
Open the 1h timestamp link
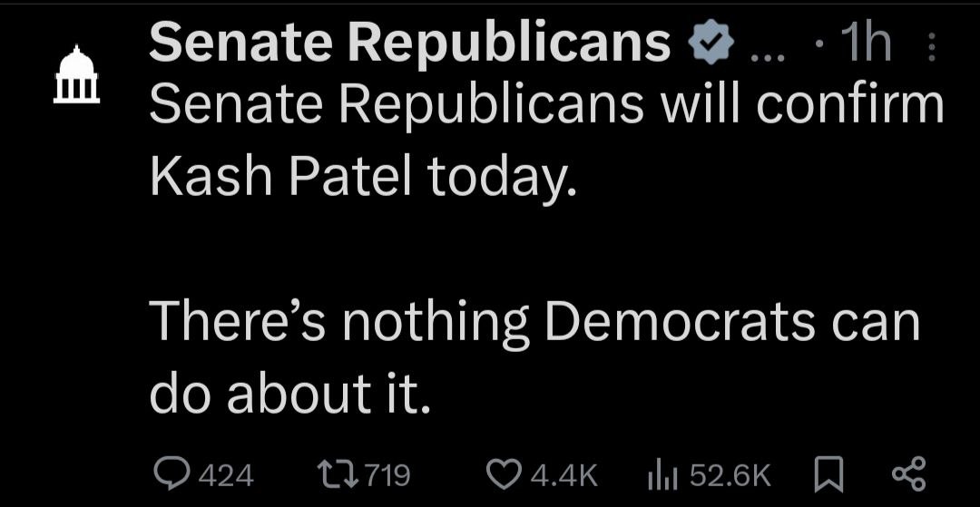click(x=866, y=43)
